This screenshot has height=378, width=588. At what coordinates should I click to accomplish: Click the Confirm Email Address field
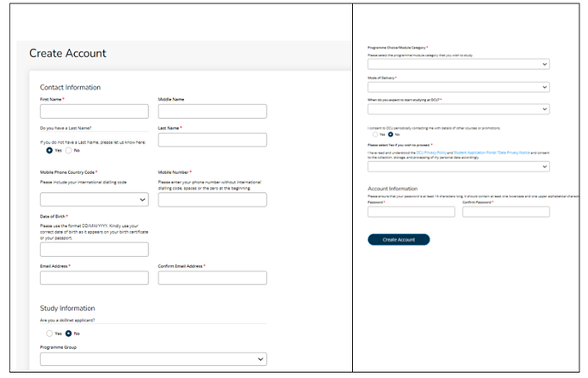tap(212, 278)
